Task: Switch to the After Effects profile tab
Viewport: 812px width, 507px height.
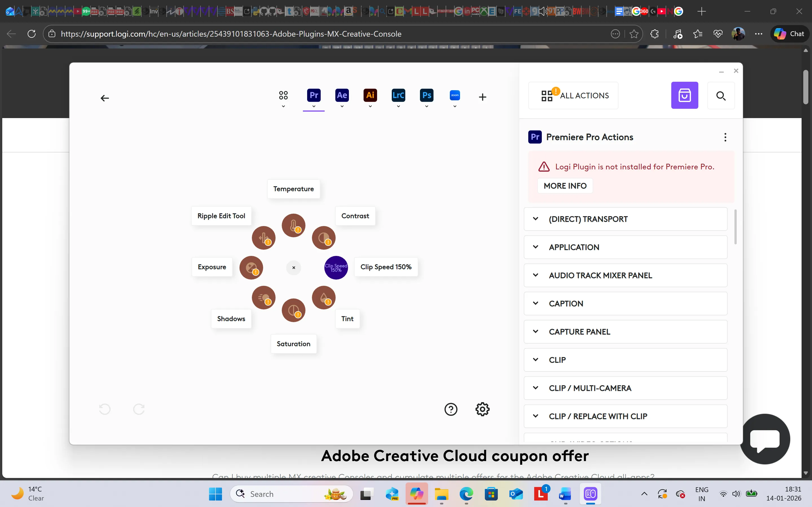Action: 342,95
